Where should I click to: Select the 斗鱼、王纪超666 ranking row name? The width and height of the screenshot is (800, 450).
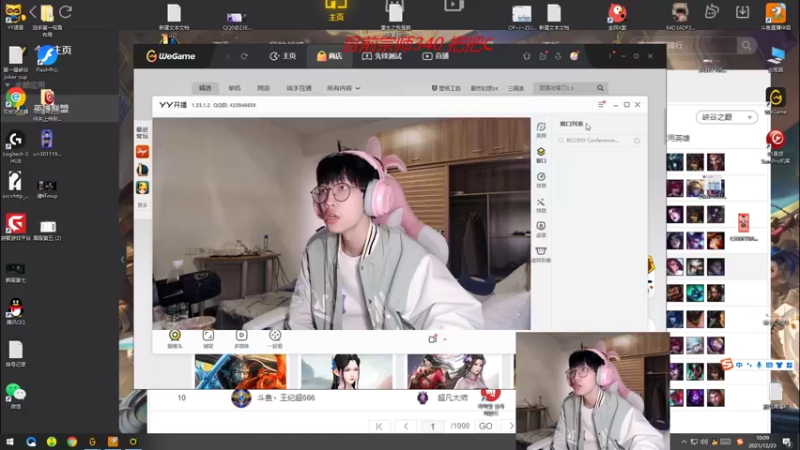(x=286, y=397)
